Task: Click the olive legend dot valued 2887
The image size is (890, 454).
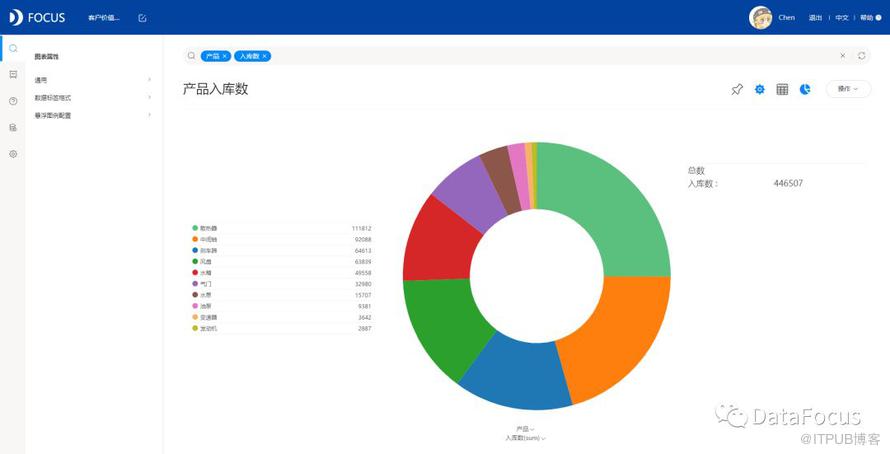Action: [195, 329]
